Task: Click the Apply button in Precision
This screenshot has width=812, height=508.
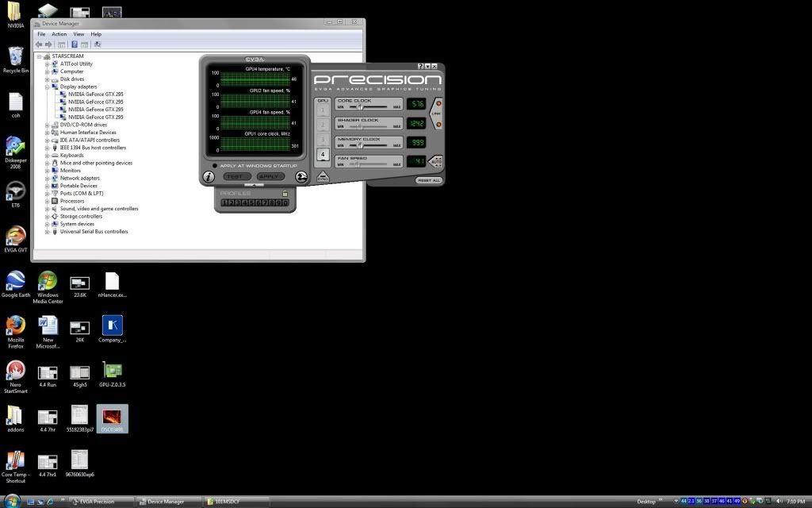Action: pos(270,177)
